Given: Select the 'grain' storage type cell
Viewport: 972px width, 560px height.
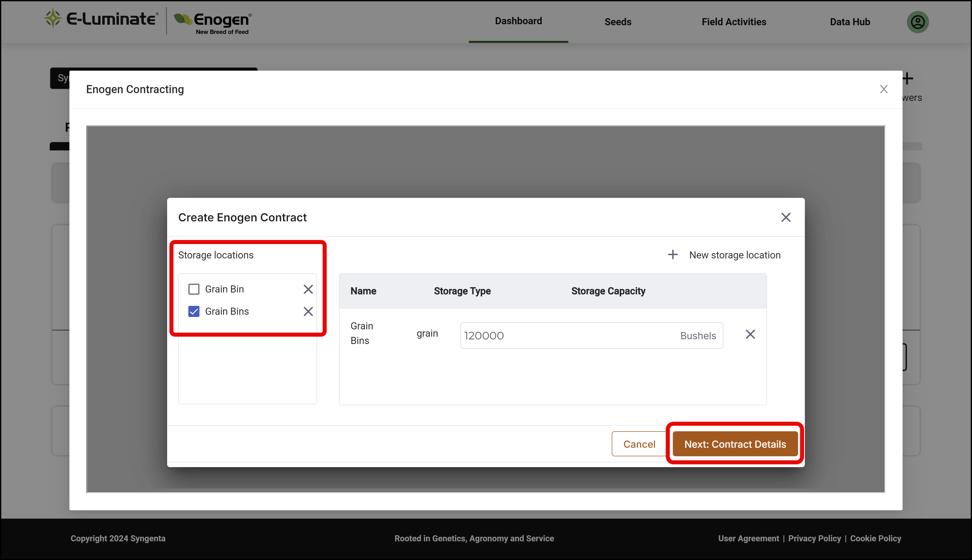Looking at the screenshot, I should (x=427, y=333).
